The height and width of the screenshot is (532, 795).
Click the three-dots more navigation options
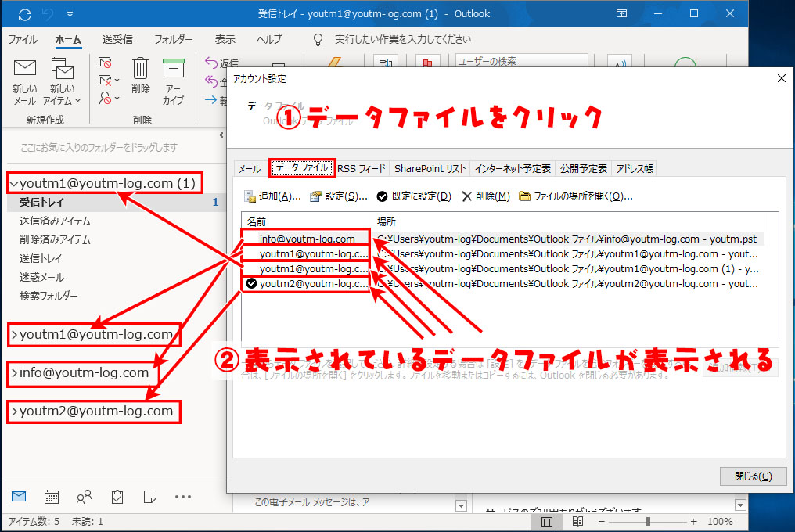click(183, 497)
